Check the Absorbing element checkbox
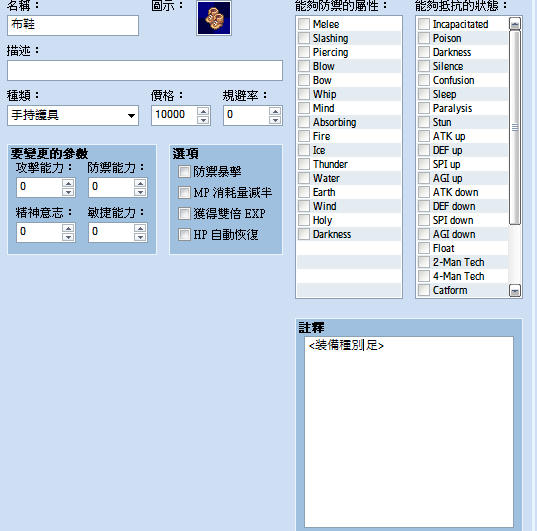537x531 pixels. click(304, 122)
